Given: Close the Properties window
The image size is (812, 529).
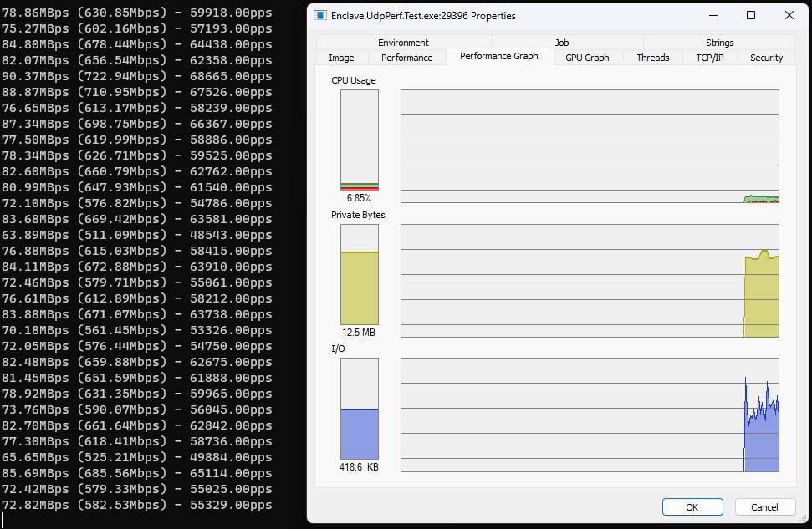Looking at the screenshot, I should click(x=789, y=16).
